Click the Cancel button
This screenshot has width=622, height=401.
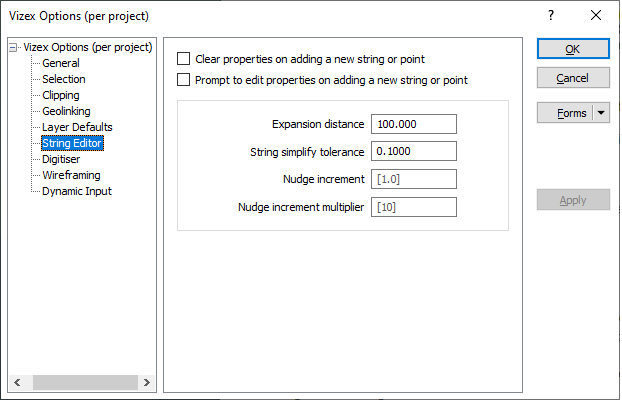coord(573,78)
